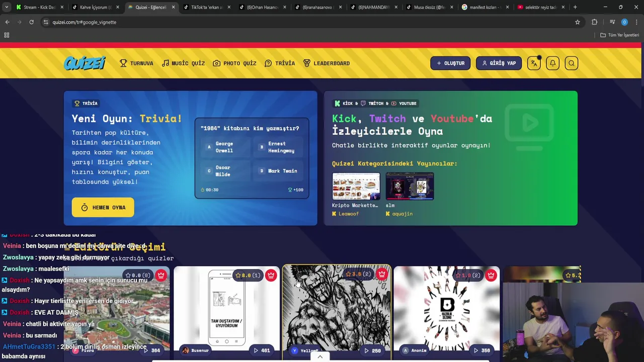Open streamer Leawoof's Kick link
Viewport: 644px width, 362px height.
click(345, 214)
